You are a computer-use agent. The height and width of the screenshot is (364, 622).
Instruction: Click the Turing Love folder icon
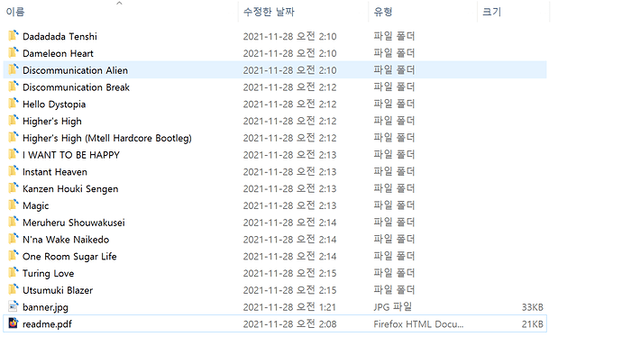(x=14, y=273)
